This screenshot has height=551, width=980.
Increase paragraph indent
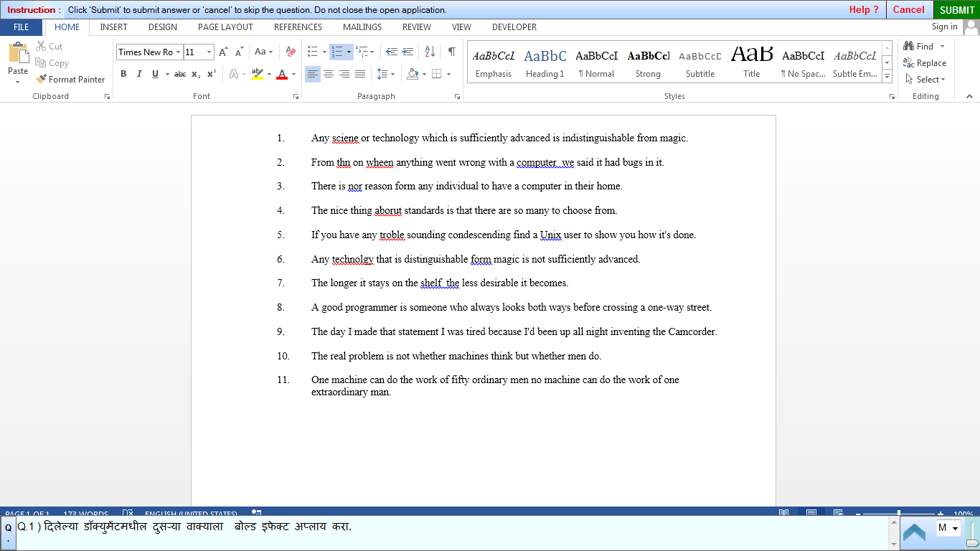pyautogui.click(x=407, y=52)
